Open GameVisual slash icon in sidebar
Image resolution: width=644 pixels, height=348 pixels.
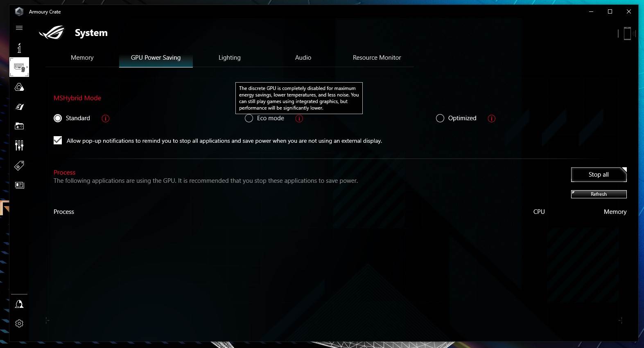coord(19,107)
